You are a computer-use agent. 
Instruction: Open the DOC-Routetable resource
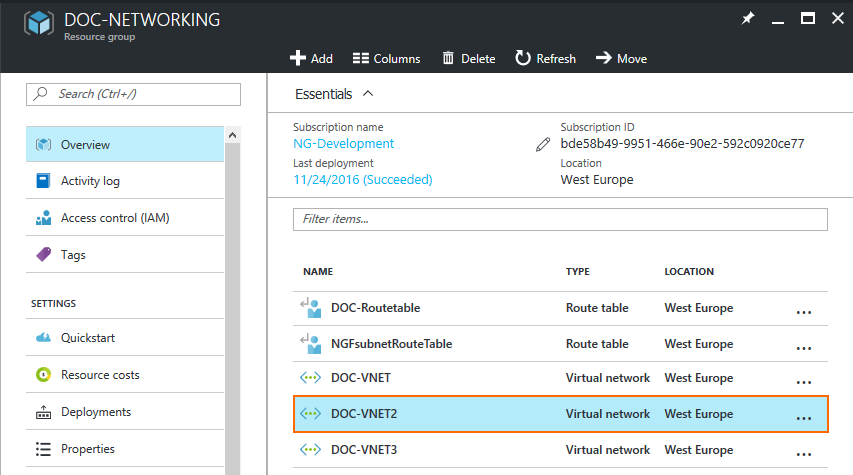pos(376,308)
